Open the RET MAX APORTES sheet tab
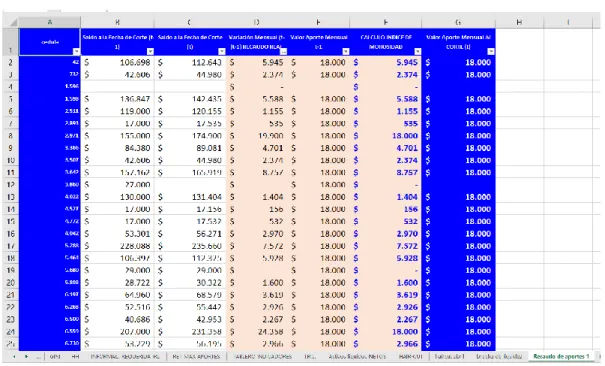Viewport: 605px width, 366px height. pos(196,356)
